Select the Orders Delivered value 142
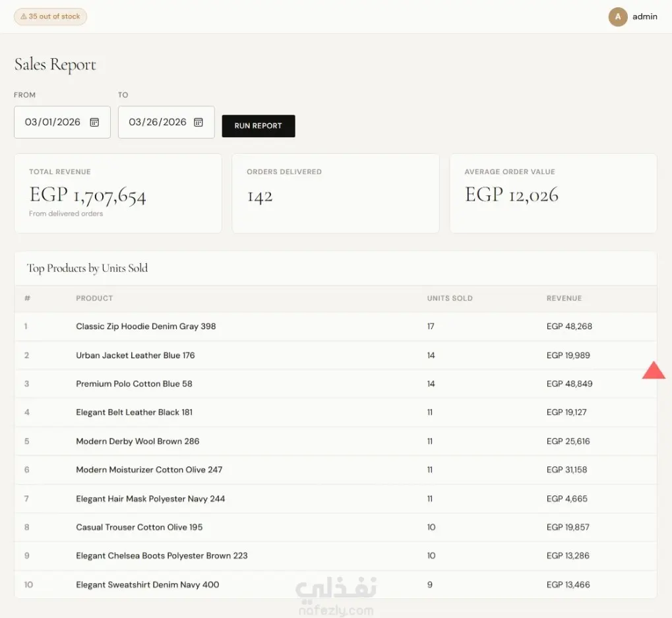Screen dimensions: 672x618 coord(260,197)
